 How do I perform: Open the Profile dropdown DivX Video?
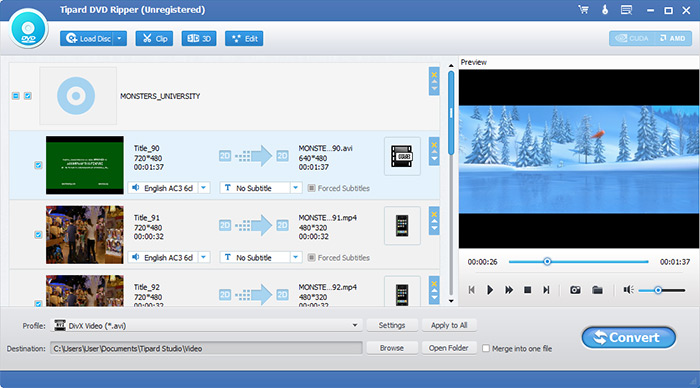pyautogui.click(x=207, y=325)
